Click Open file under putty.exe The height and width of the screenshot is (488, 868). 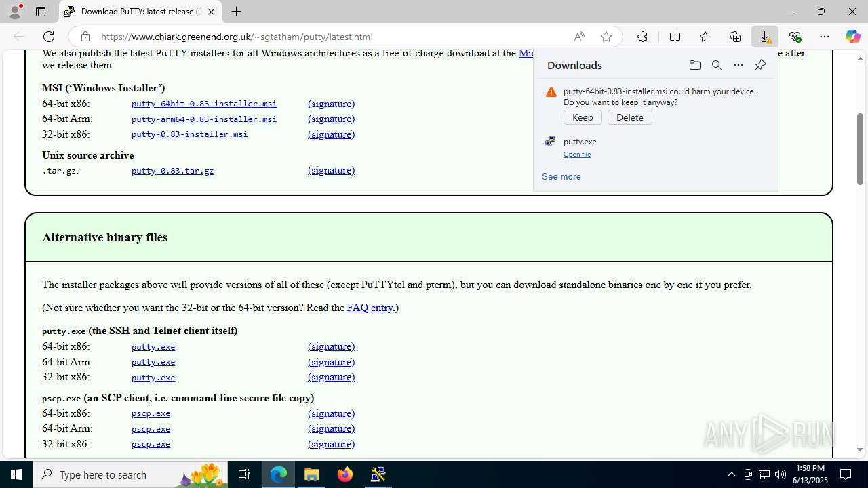pyautogui.click(x=577, y=155)
